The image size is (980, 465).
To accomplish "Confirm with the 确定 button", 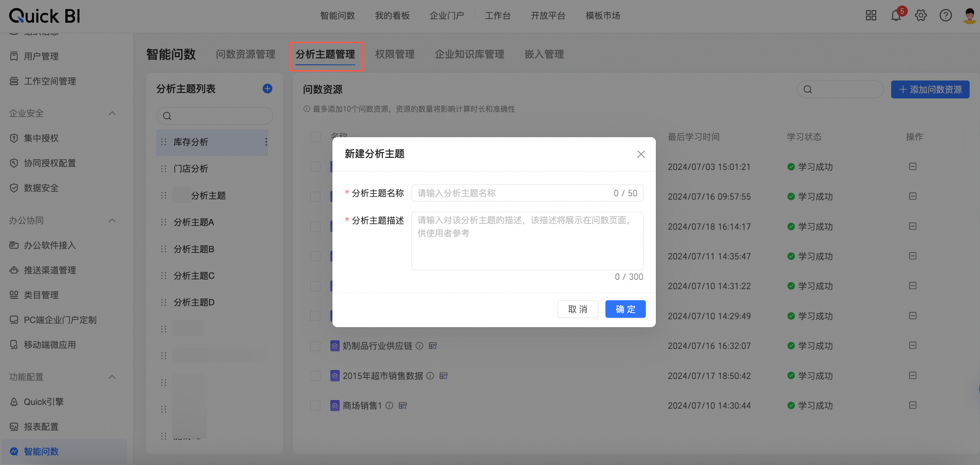I will pyautogui.click(x=625, y=309).
